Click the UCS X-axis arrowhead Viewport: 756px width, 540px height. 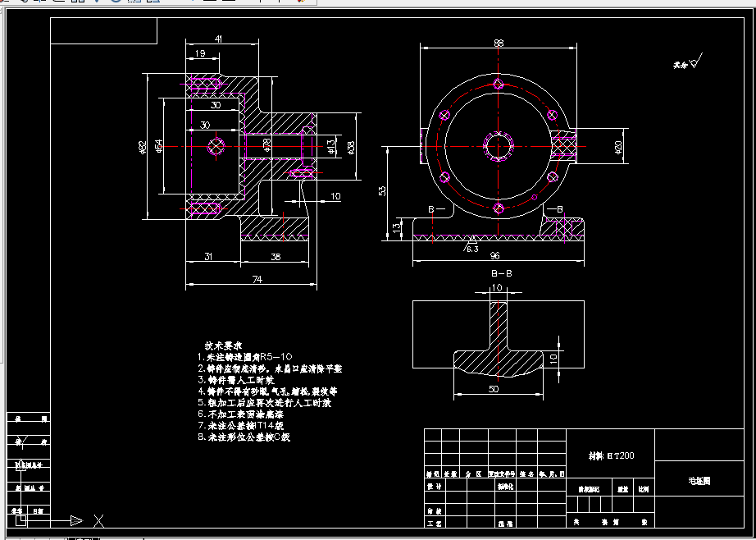click(76, 520)
